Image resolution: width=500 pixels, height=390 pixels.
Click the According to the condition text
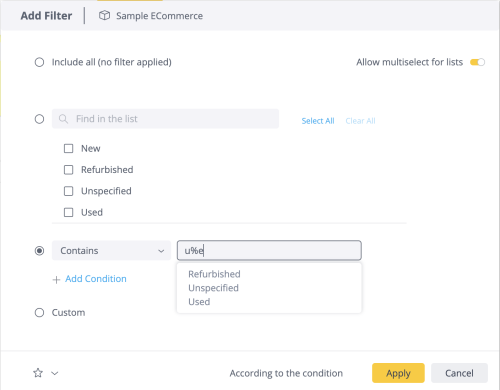(286, 373)
